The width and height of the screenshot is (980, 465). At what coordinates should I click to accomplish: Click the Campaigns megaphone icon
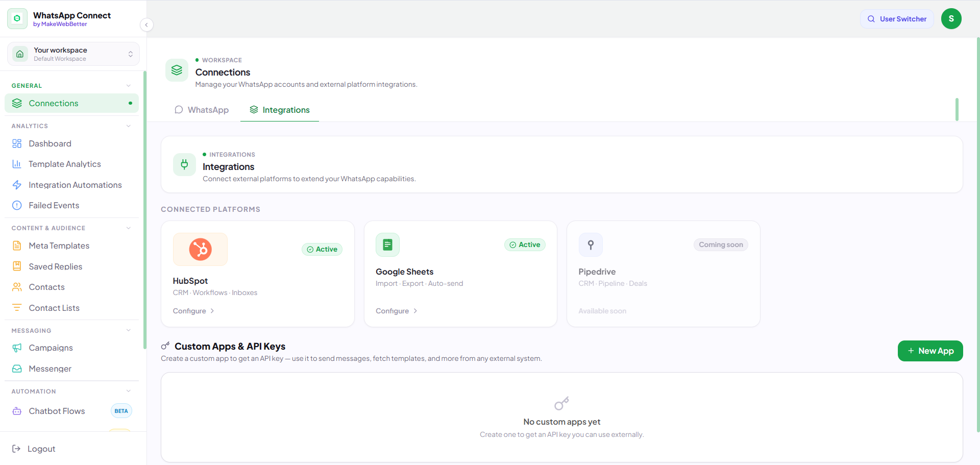tap(17, 348)
